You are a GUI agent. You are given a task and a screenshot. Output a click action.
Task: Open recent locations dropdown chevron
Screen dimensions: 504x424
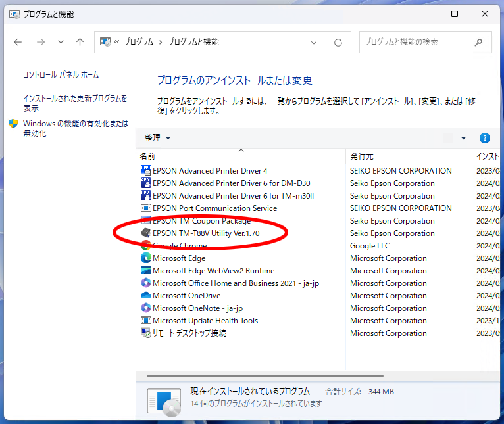click(61, 42)
